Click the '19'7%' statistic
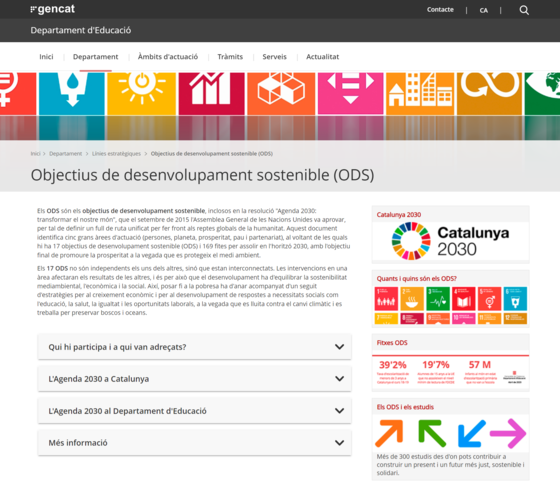This screenshot has height=487, width=560. (436, 365)
